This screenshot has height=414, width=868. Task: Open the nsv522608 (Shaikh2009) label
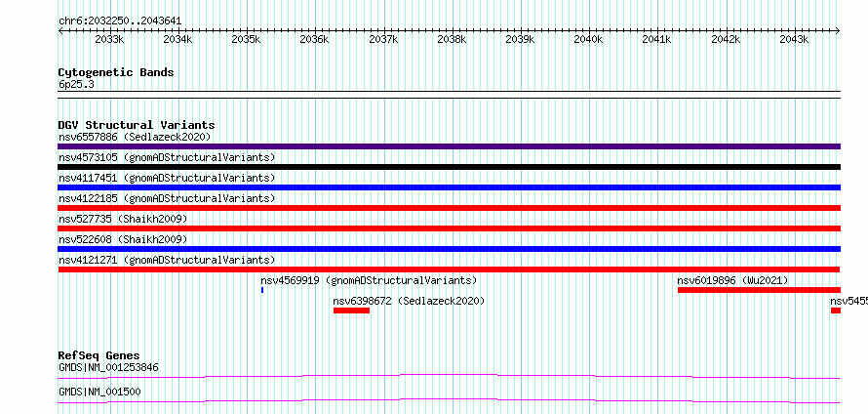tap(123, 239)
